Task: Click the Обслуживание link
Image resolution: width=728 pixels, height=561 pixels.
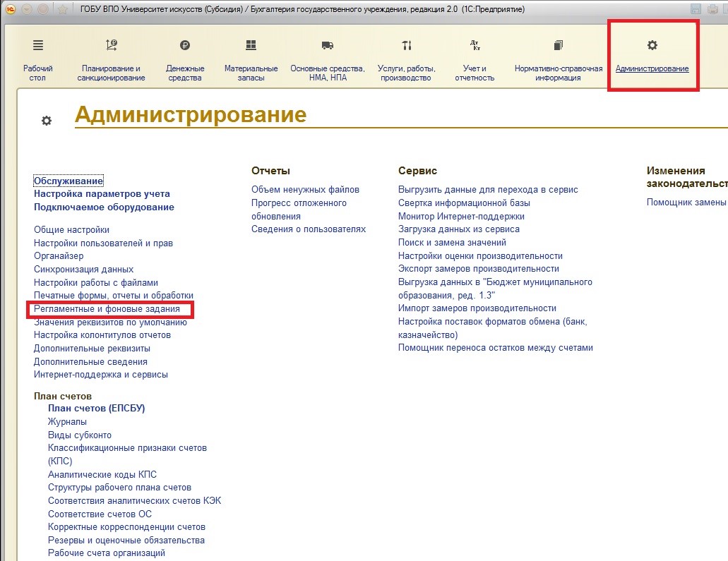Action: pyautogui.click(x=68, y=181)
